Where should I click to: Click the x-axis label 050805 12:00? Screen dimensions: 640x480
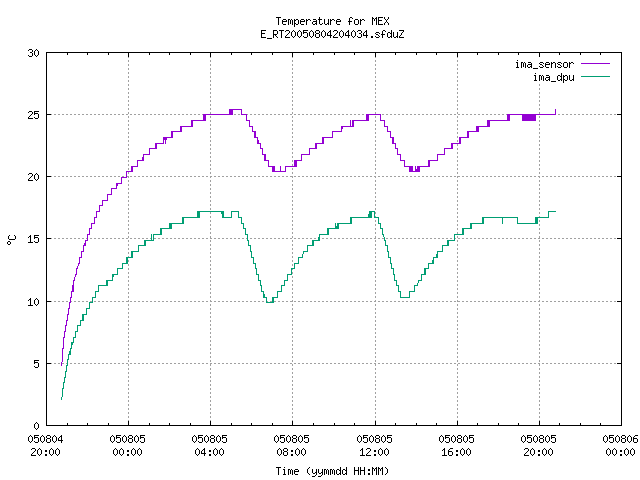pos(374,446)
